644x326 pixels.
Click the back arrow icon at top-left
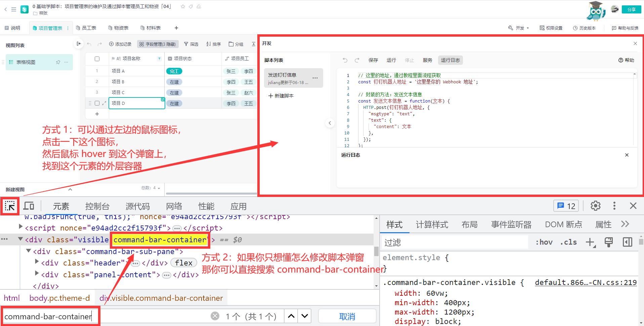[6, 9]
